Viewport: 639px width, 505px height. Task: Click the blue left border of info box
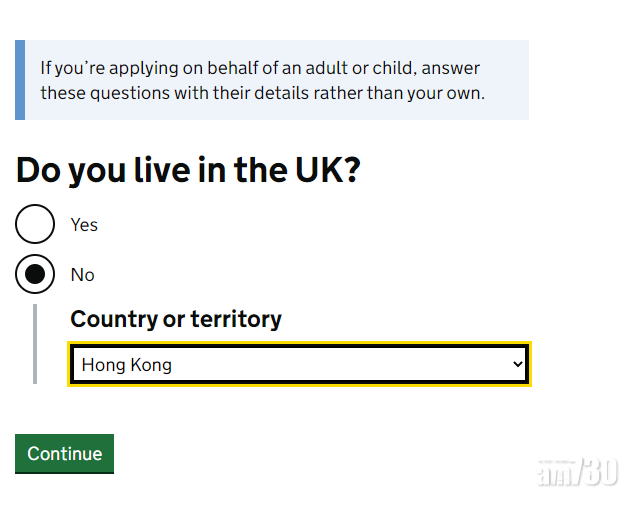pyautogui.click(x=20, y=80)
